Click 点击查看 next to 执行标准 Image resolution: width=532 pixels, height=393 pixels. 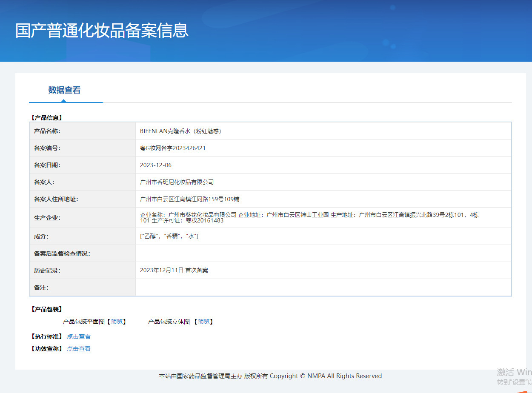[79, 336]
